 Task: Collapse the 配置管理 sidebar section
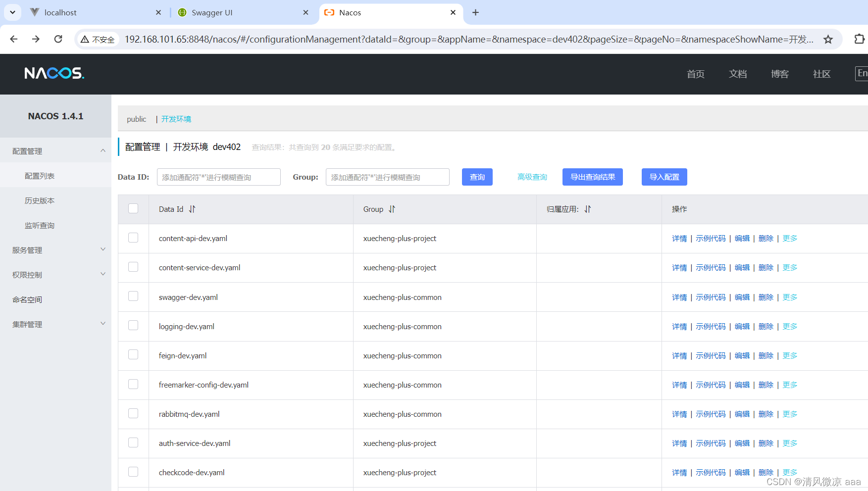(x=55, y=151)
